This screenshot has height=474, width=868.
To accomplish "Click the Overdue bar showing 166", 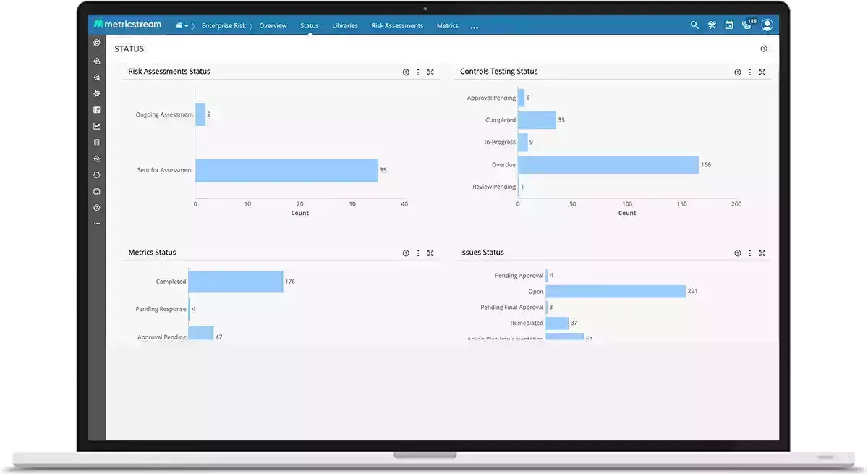I will [608, 165].
